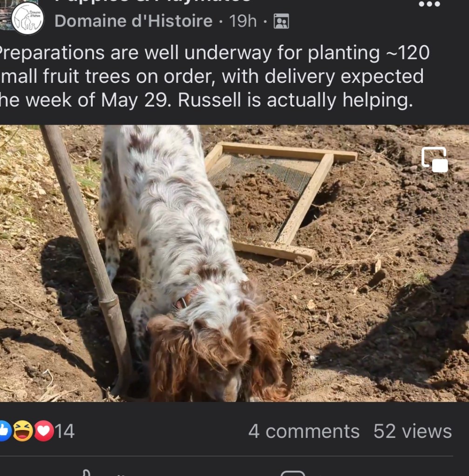This screenshot has height=476, width=469.
Task: Minimize video with the picture-in-picture icon
Action: point(434,160)
